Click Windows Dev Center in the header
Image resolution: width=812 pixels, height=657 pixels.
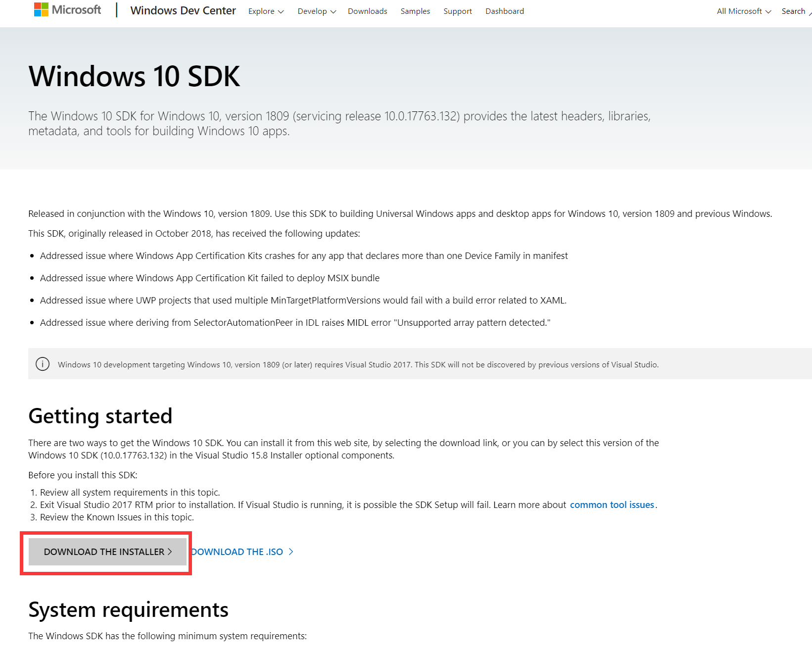(183, 10)
